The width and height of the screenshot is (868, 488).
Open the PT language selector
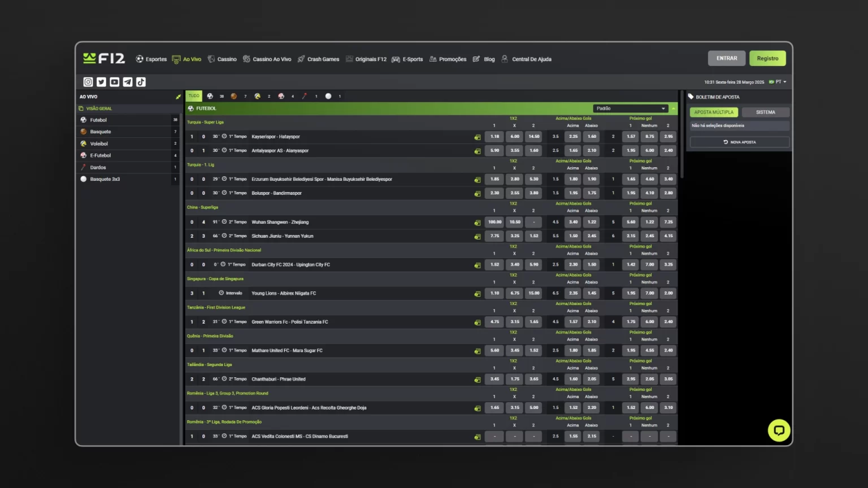pos(778,82)
